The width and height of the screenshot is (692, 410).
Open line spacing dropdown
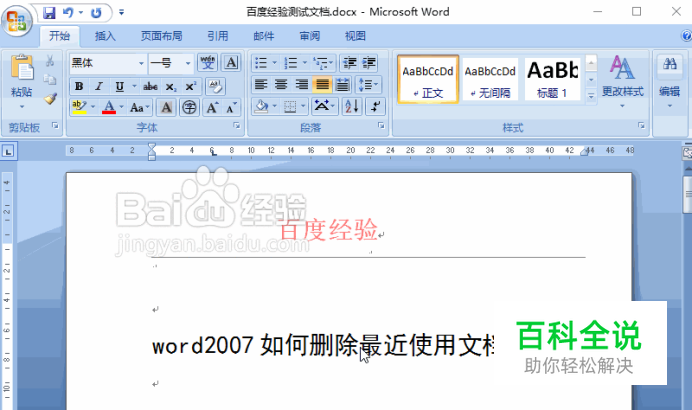pos(369,84)
